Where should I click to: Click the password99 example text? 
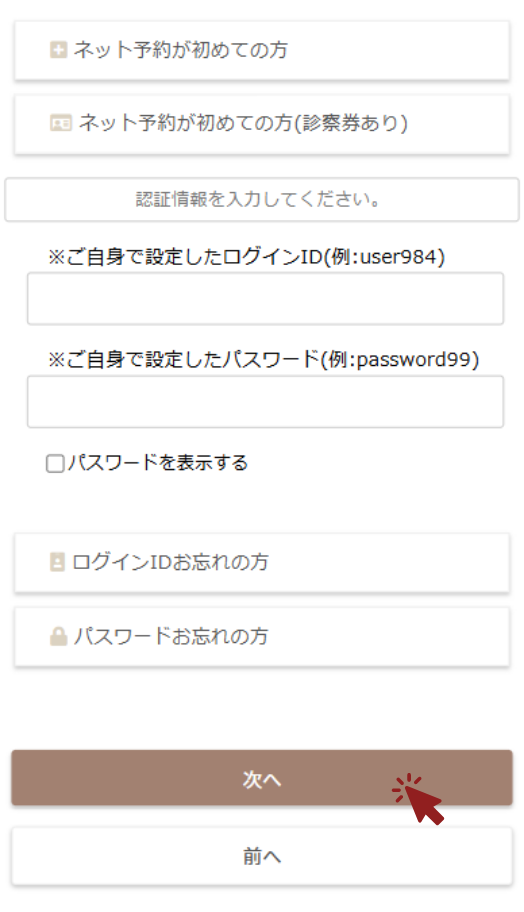pyautogui.click(x=414, y=360)
